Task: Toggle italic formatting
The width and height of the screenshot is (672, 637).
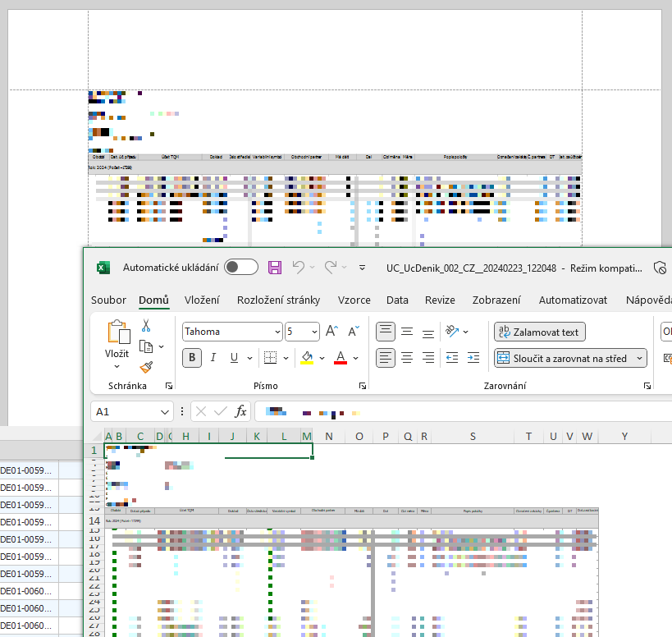Action: (x=213, y=358)
